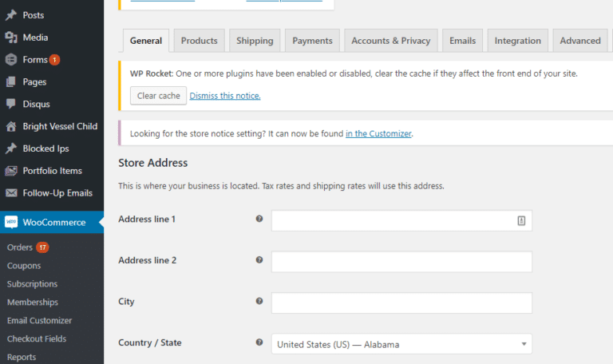Screen dimensions: 613x364
Task: Click the Media icon in sidebar
Action: tap(11, 38)
